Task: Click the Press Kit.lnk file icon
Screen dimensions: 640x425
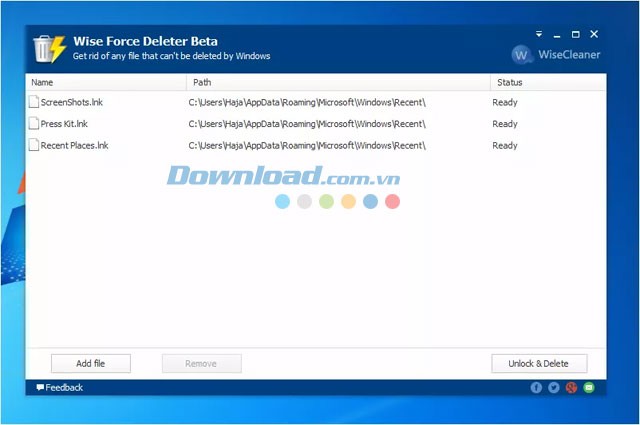Action: pos(33,124)
